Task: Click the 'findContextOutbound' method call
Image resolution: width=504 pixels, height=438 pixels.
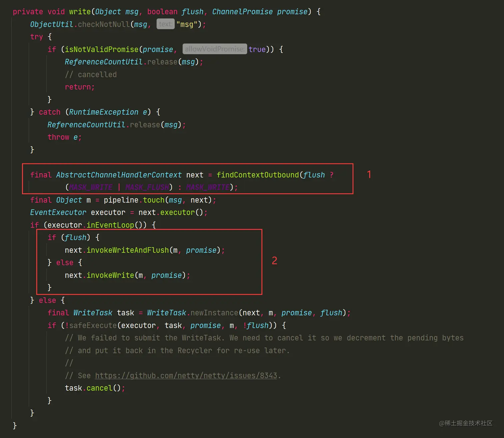Action: tap(258, 175)
